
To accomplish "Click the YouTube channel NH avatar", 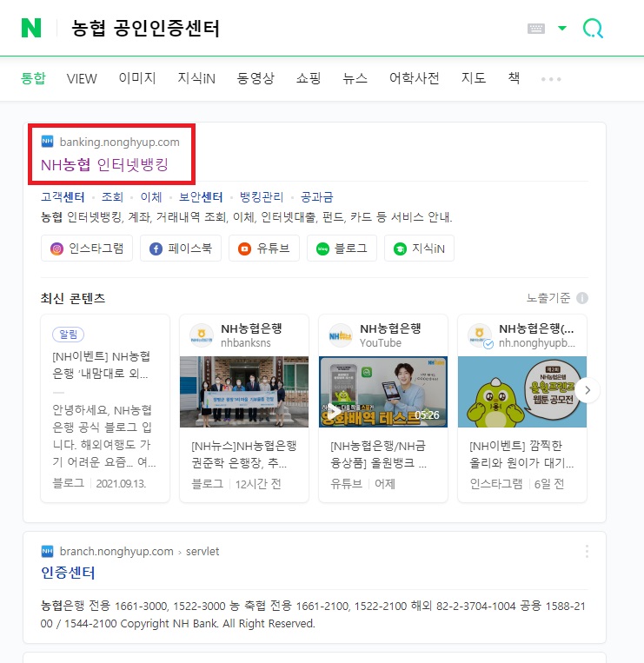I will tap(341, 335).
